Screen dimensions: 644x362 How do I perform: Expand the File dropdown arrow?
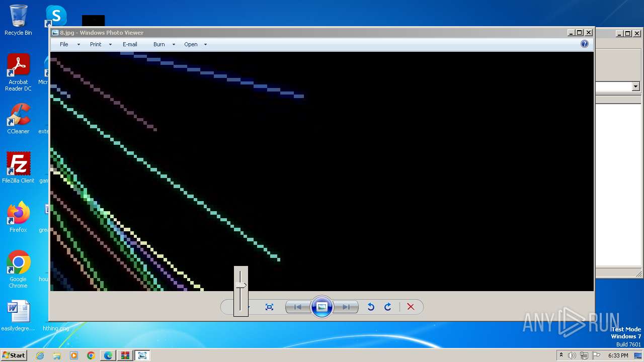[78, 44]
